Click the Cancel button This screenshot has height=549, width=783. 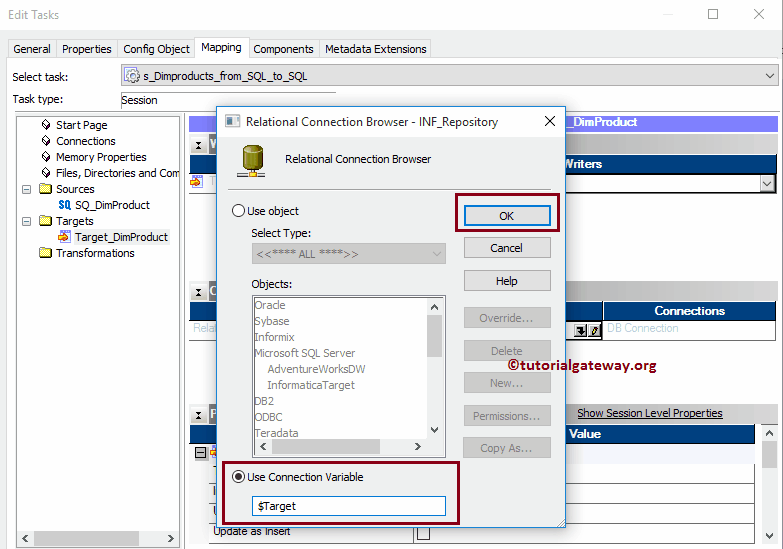pyautogui.click(x=507, y=248)
